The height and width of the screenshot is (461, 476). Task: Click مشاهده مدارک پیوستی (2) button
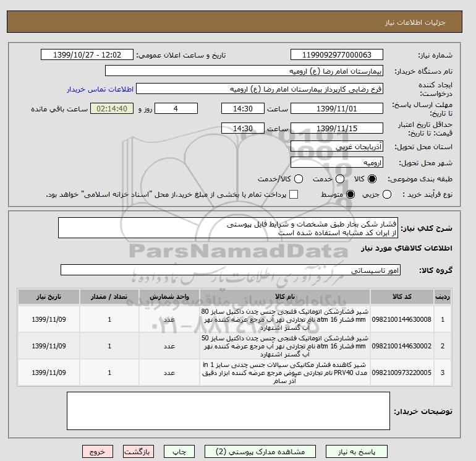click(x=260, y=452)
